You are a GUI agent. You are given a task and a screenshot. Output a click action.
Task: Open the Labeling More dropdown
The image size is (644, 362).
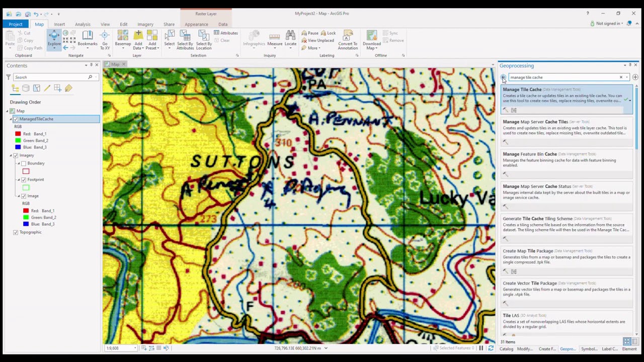(310, 48)
